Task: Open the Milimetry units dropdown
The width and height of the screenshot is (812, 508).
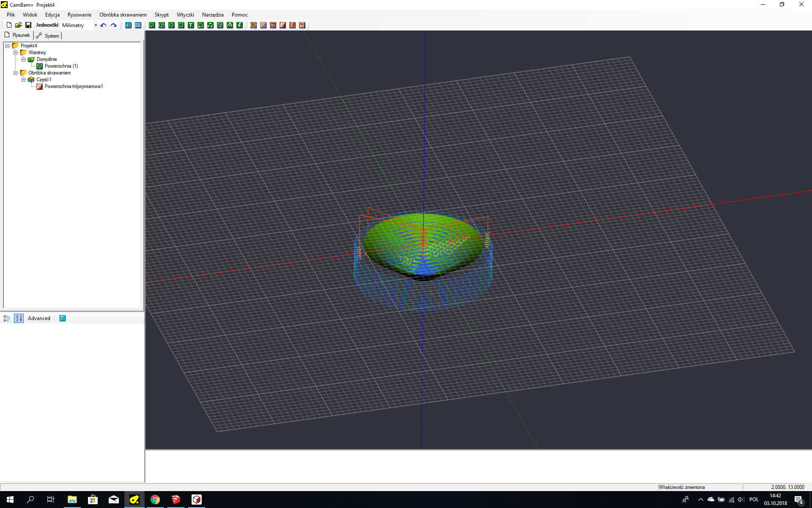Action: [x=96, y=25]
